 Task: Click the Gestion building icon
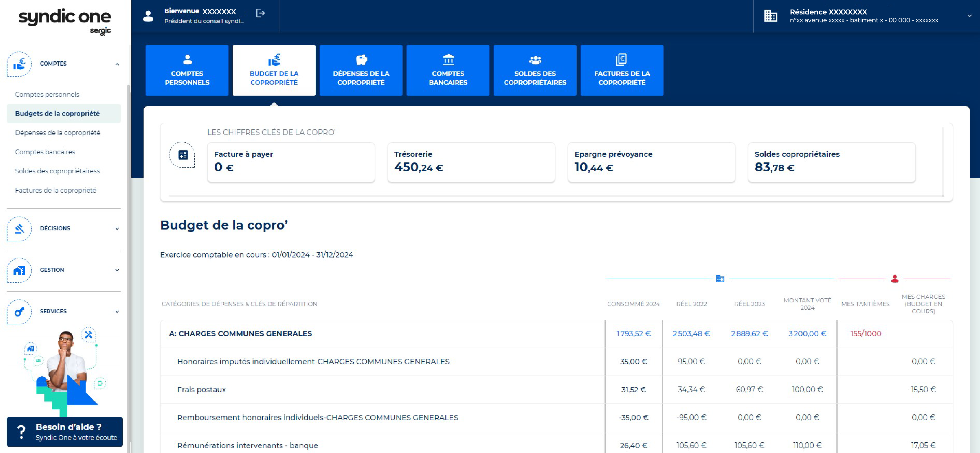tap(19, 270)
